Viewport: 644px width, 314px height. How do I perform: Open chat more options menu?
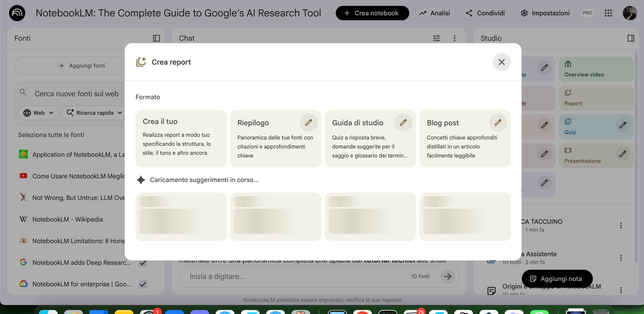(x=455, y=38)
